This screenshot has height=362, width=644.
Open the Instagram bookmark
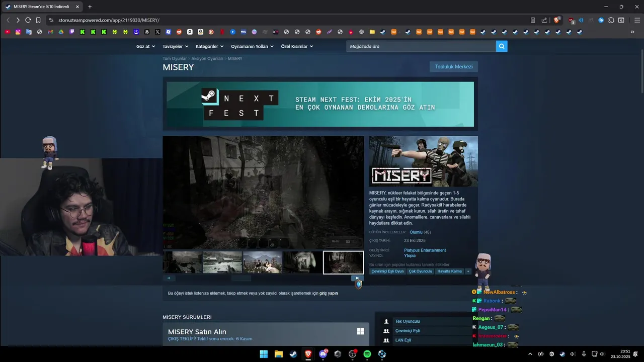(18, 32)
